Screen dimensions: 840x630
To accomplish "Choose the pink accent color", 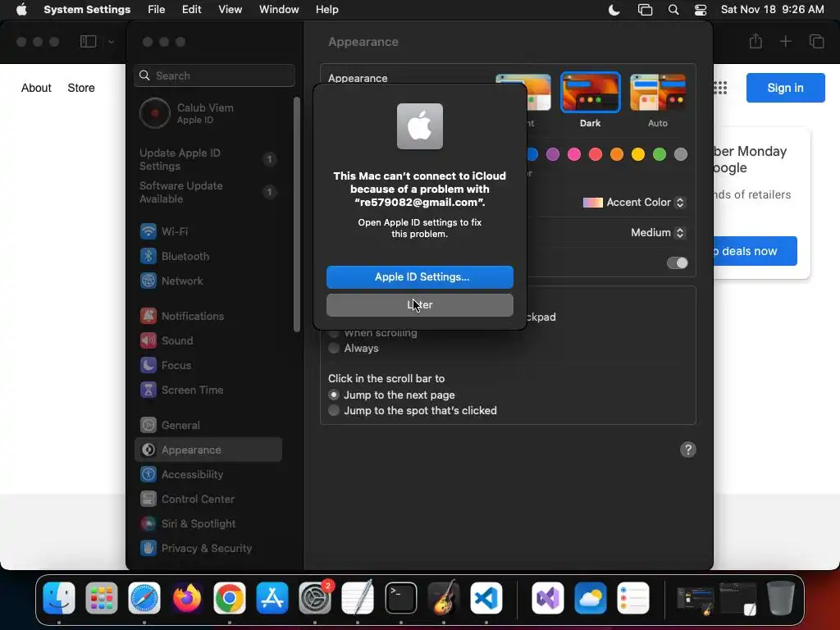I will point(574,155).
